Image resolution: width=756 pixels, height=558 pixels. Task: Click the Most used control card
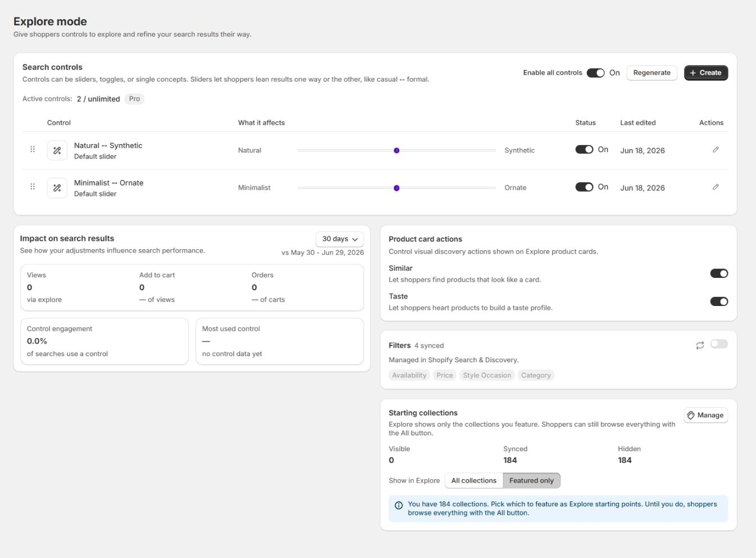click(x=279, y=341)
